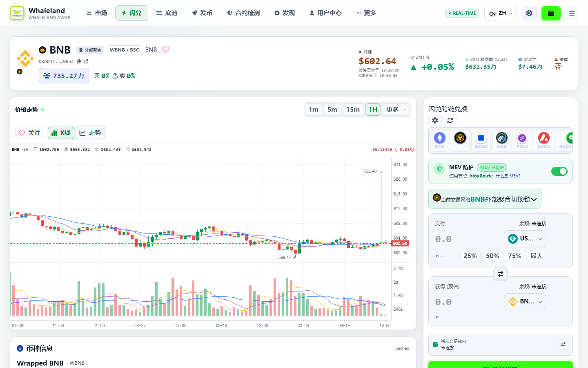588x368 pixels.
Task: Expand the 切换链 network dropdown
Action: point(485,199)
